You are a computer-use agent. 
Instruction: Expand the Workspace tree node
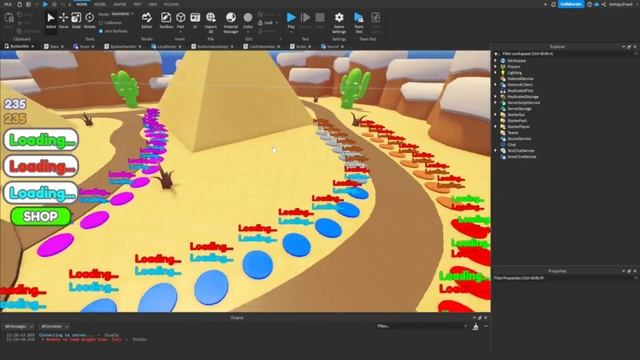click(x=496, y=60)
